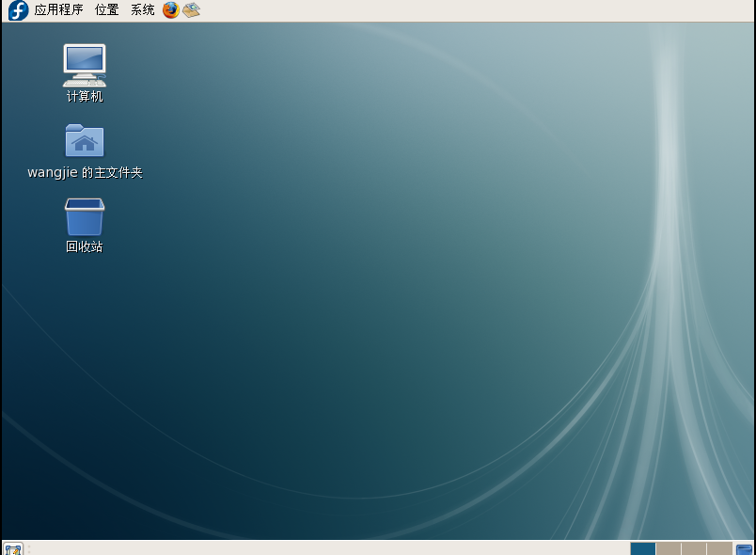This screenshot has width=756, height=555.
Task: Open the 计算机 desktop icon
Action: 84,66
